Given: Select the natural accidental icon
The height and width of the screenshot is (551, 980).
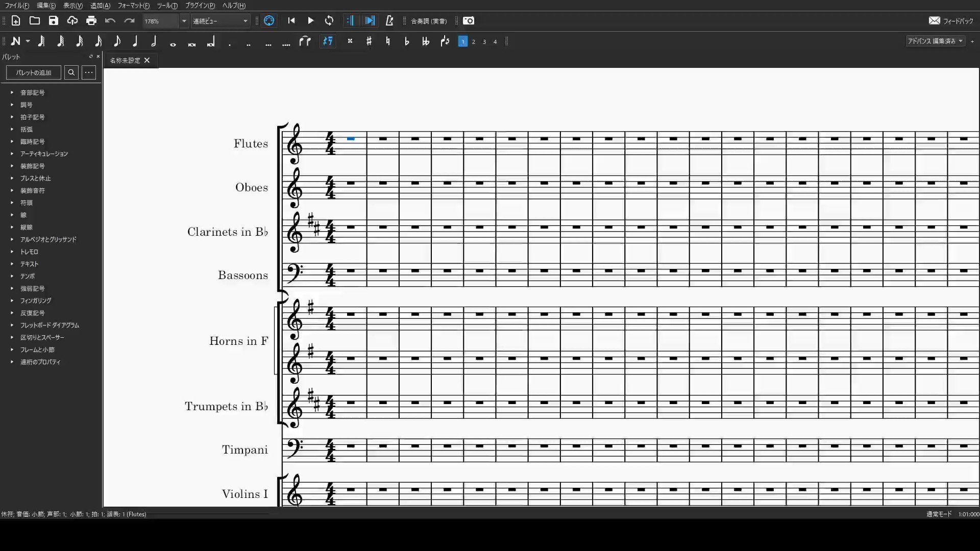Looking at the screenshot, I should (x=388, y=41).
